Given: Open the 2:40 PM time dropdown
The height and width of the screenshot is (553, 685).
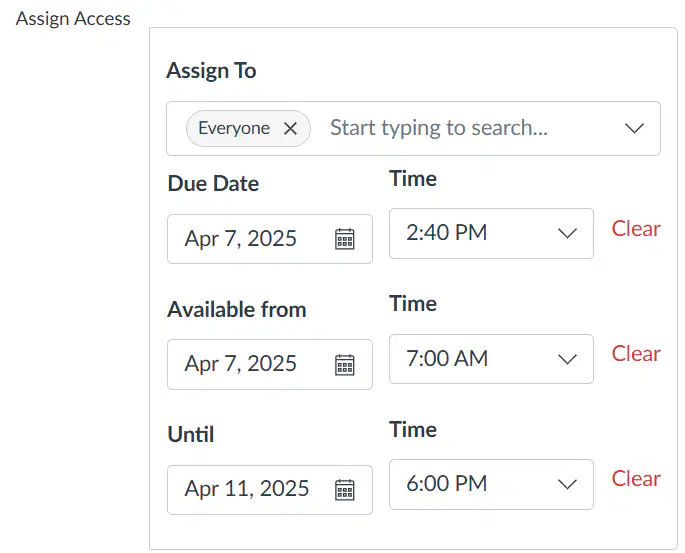Looking at the screenshot, I should pos(491,233).
